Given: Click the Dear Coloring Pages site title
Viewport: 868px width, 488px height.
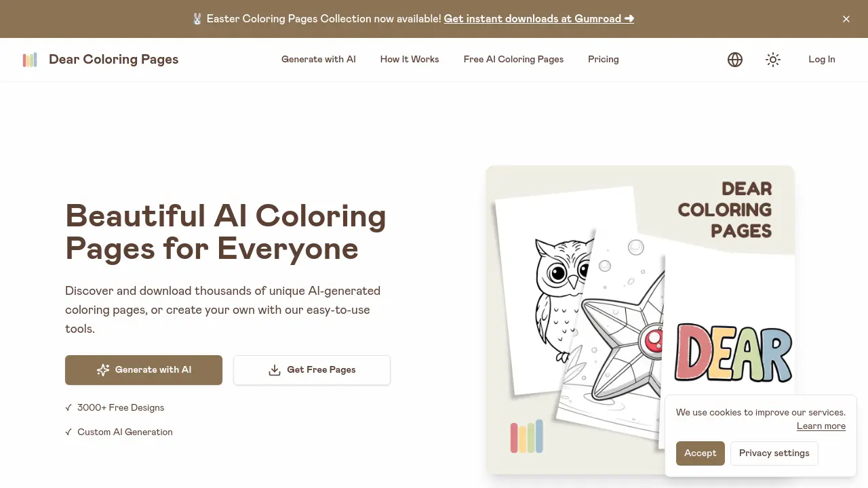Looking at the screenshot, I should 114,59.
